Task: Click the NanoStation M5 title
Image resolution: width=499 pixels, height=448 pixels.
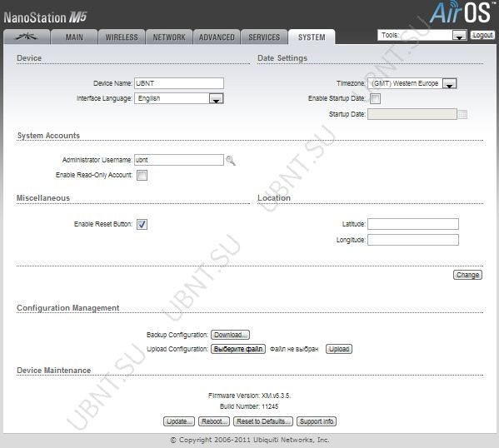Action: (x=45, y=17)
